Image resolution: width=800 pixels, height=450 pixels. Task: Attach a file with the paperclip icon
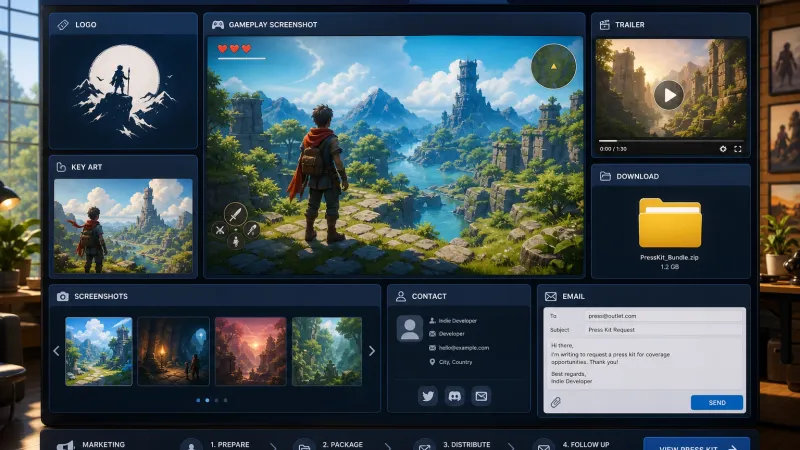pos(556,403)
